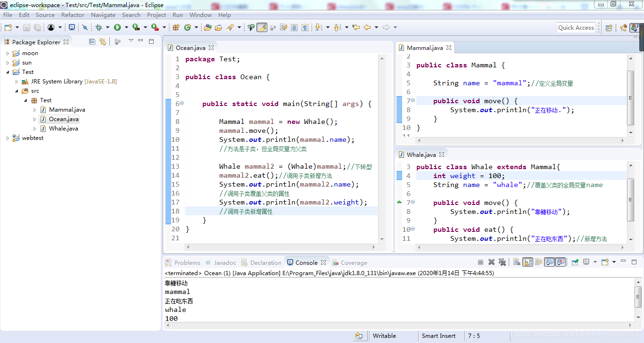Open the Navigate menu

103,15
